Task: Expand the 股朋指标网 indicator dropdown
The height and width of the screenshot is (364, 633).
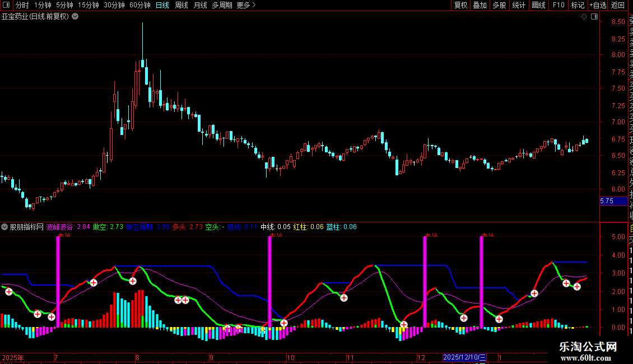Action: coord(5,227)
